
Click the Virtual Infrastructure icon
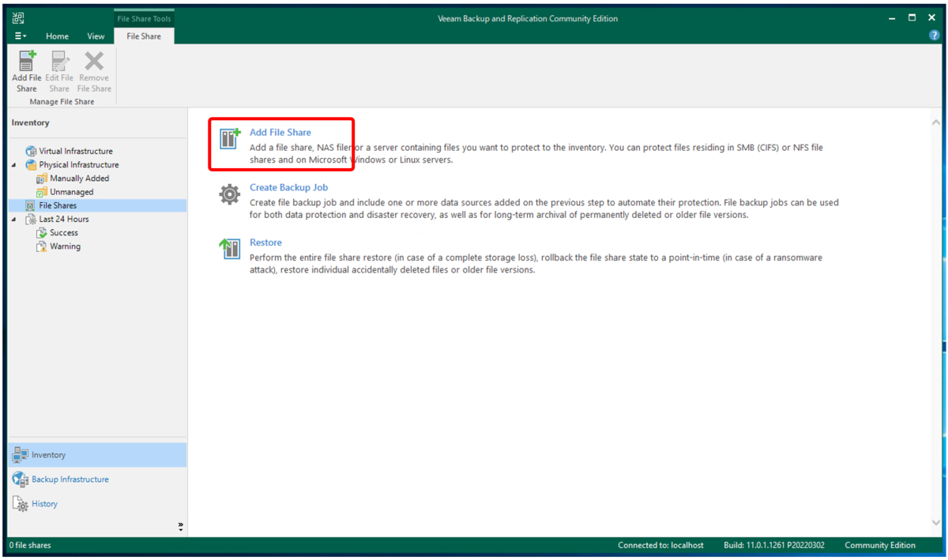pos(31,151)
